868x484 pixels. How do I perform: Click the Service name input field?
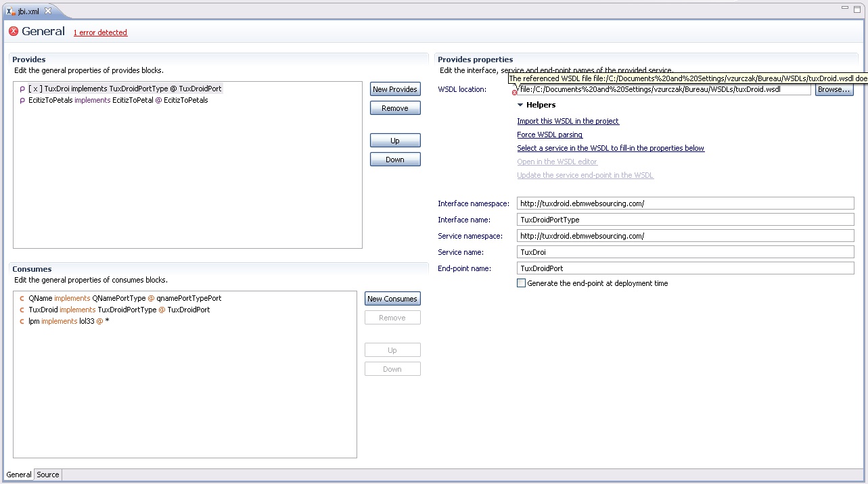tap(685, 252)
